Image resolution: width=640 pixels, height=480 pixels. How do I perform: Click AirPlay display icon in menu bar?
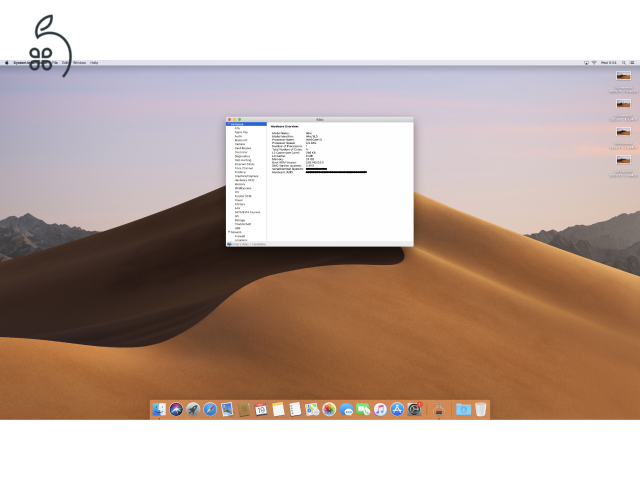(x=586, y=63)
